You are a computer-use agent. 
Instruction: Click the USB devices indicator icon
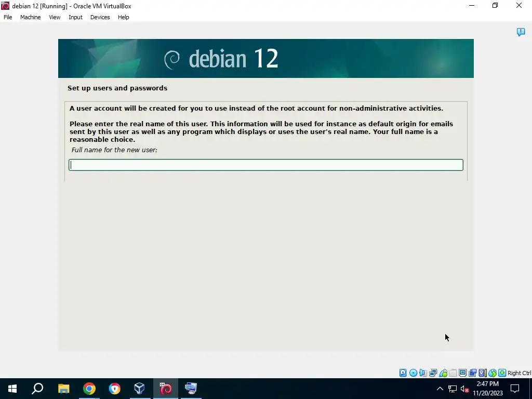443,373
